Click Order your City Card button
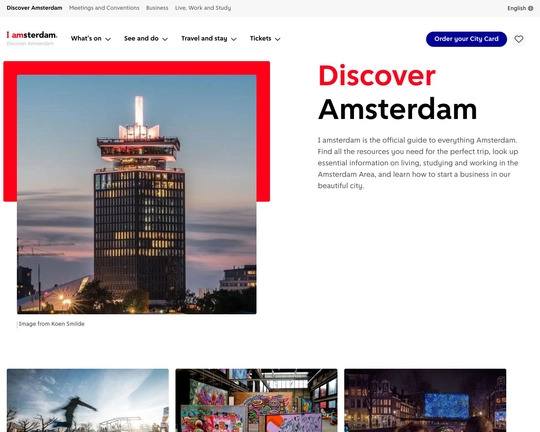This screenshot has width=540, height=432. (x=466, y=39)
